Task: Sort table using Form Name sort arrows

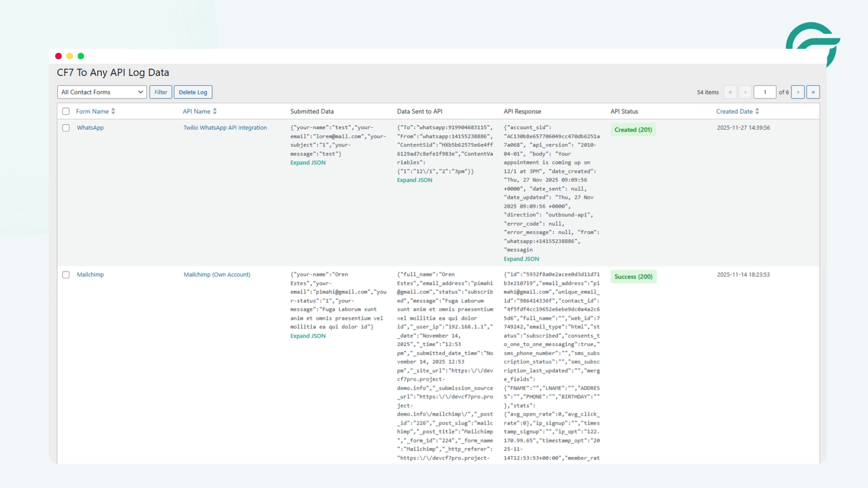Action: 113,111
